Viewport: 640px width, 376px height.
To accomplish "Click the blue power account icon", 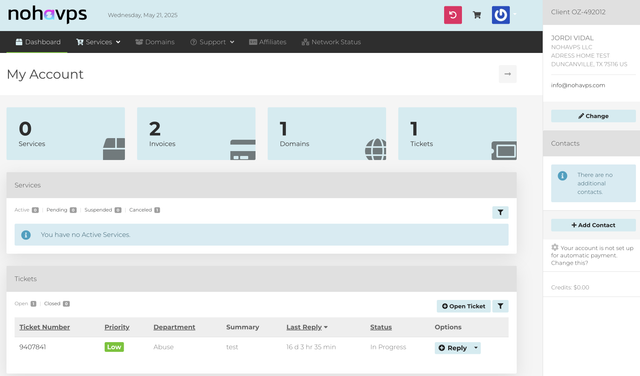I will [500, 15].
